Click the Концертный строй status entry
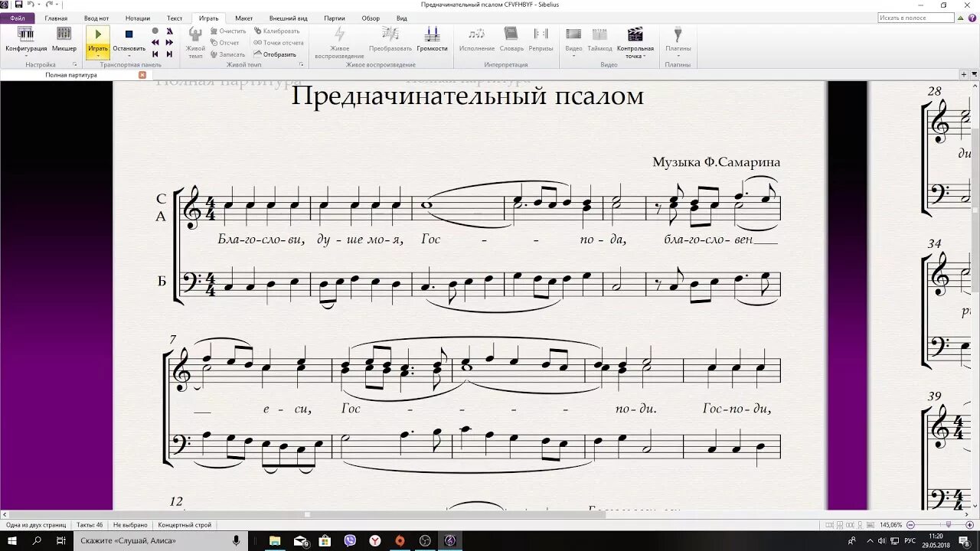The image size is (980, 551). pyautogui.click(x=185, y=525)
